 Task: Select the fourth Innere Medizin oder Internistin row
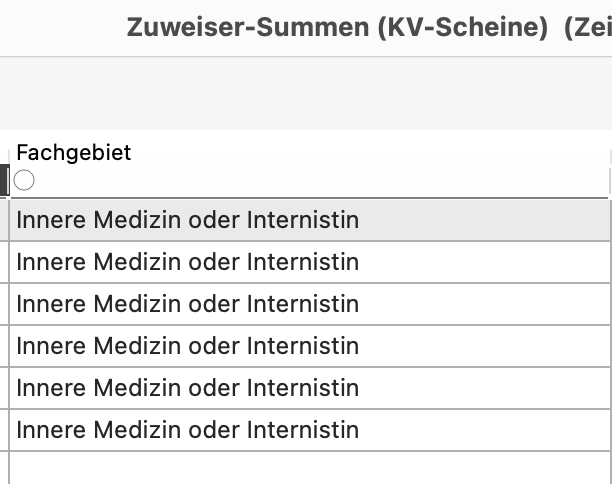(310, 346)
